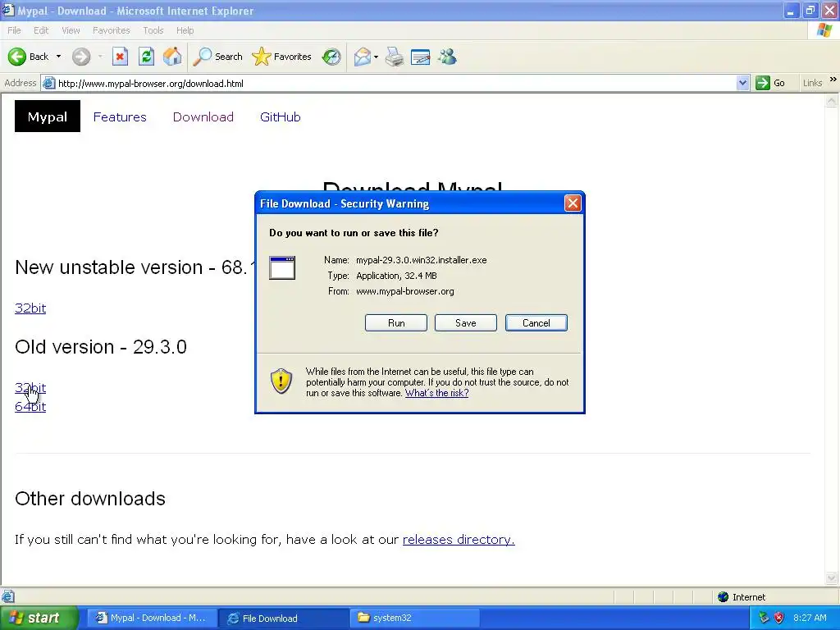Click the Start button
Image resolution: width=840 pixels, height=630 pixels.
click(38, 618)
